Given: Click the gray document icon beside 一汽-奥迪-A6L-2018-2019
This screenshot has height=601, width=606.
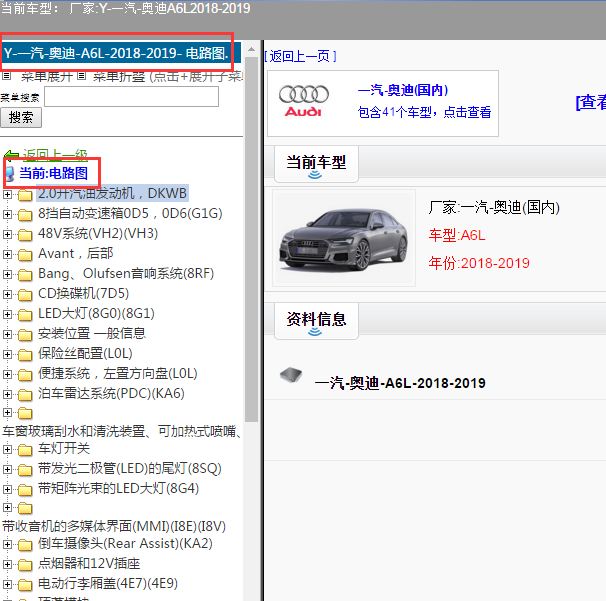Looking at the screenshot, I should point(291,375).
